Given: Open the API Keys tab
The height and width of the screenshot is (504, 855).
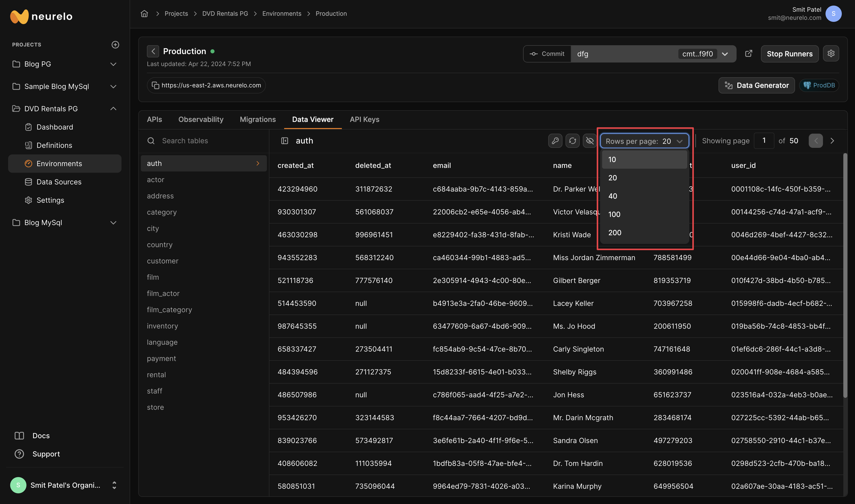Looking at the screenshot, I should (x=364, y=120).
